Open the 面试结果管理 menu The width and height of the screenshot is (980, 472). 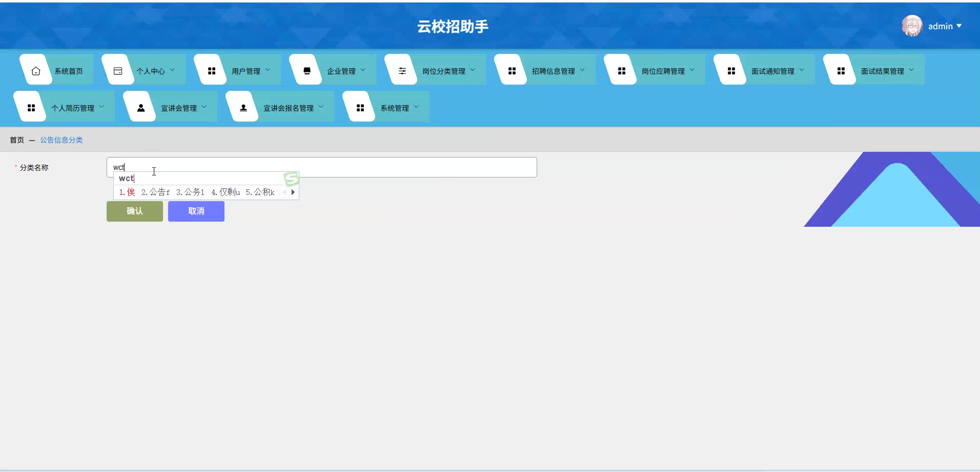(x=874, y=69)
